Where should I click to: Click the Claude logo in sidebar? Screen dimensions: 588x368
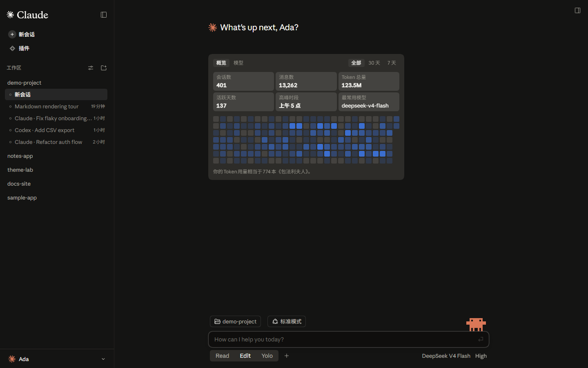coord(27,15)
